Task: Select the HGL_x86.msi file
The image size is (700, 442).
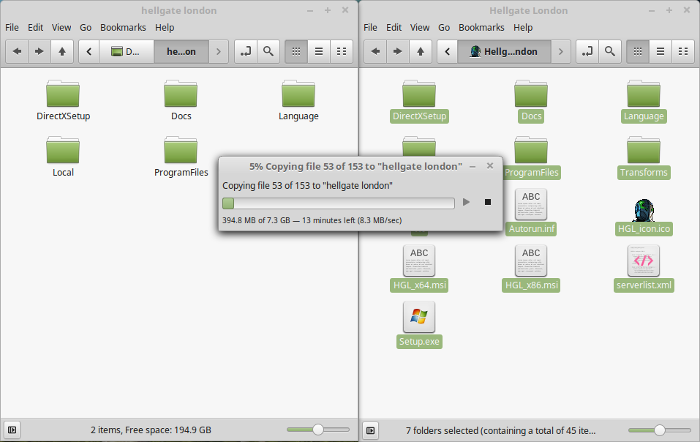Action: (531, 268)
